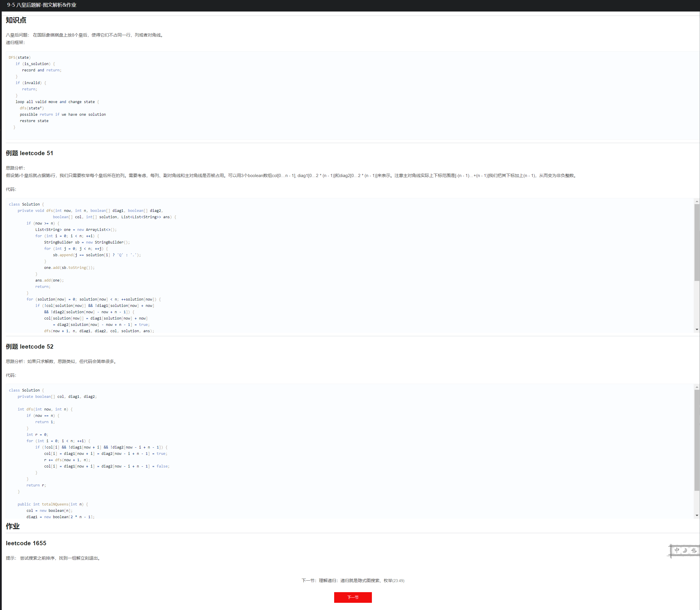Image resolution: width=700 pixels, height=610 pixels.
Task: Click the 作业 section heading
Action: tap(13, 526)
